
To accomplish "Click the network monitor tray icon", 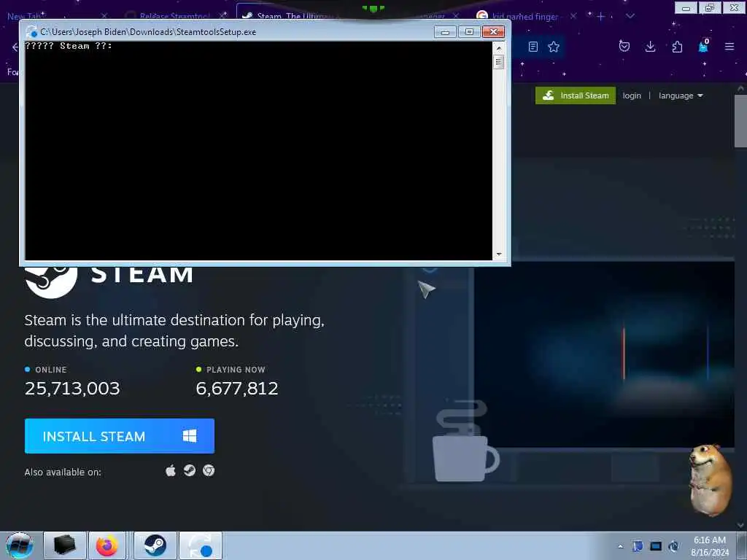I will tap(656, 546).
